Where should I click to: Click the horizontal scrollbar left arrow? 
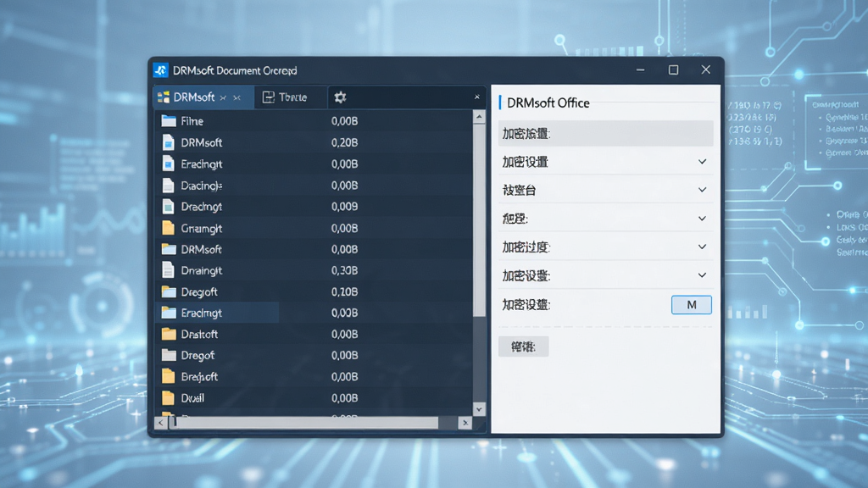pos(160,423)
